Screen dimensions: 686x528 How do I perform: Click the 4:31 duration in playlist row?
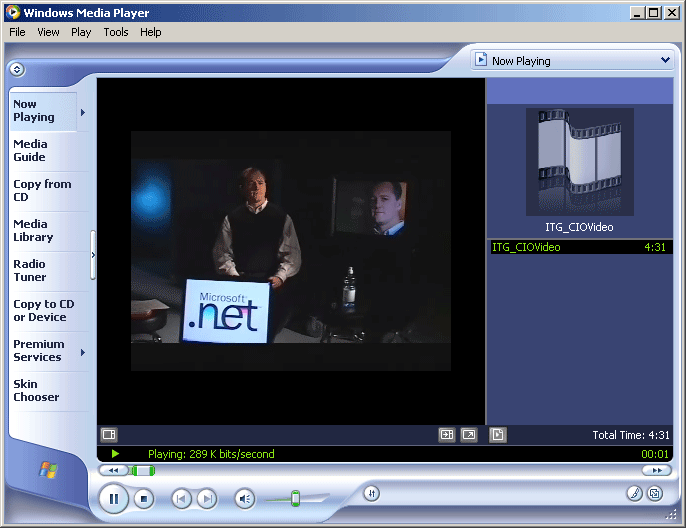[x=654, y=247]
